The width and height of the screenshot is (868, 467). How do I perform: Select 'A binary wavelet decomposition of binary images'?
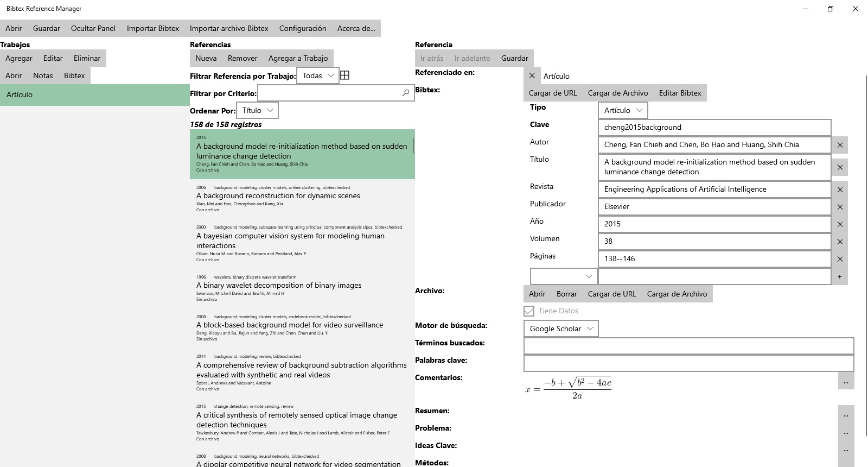click(302, 288)
